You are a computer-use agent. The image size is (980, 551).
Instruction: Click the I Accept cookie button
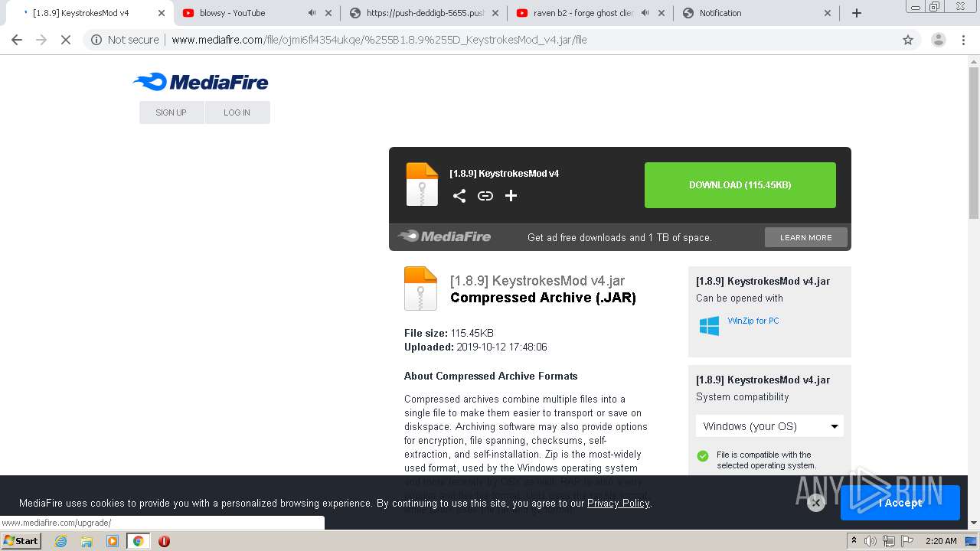tap(900, 503)
